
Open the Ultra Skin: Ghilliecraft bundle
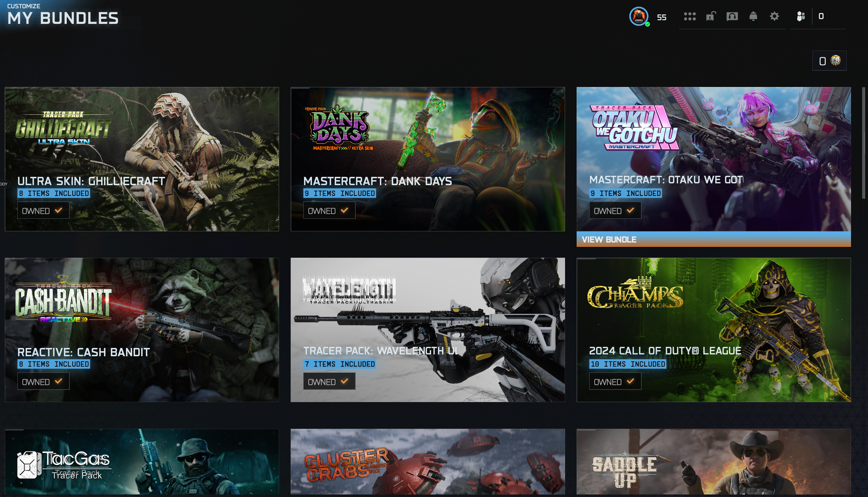coord(142,159)
